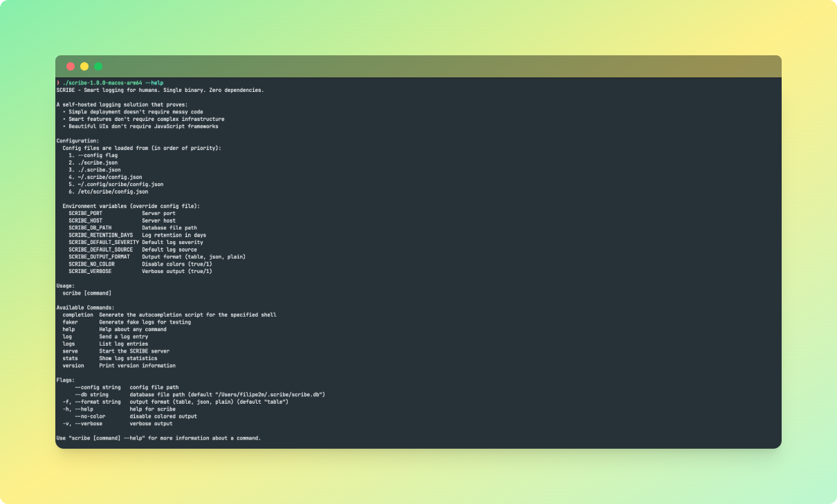Click "Generate fake logs for testing" description
Image resolution: width=837 pixels, height=504 pixels.
click(145, 322)
